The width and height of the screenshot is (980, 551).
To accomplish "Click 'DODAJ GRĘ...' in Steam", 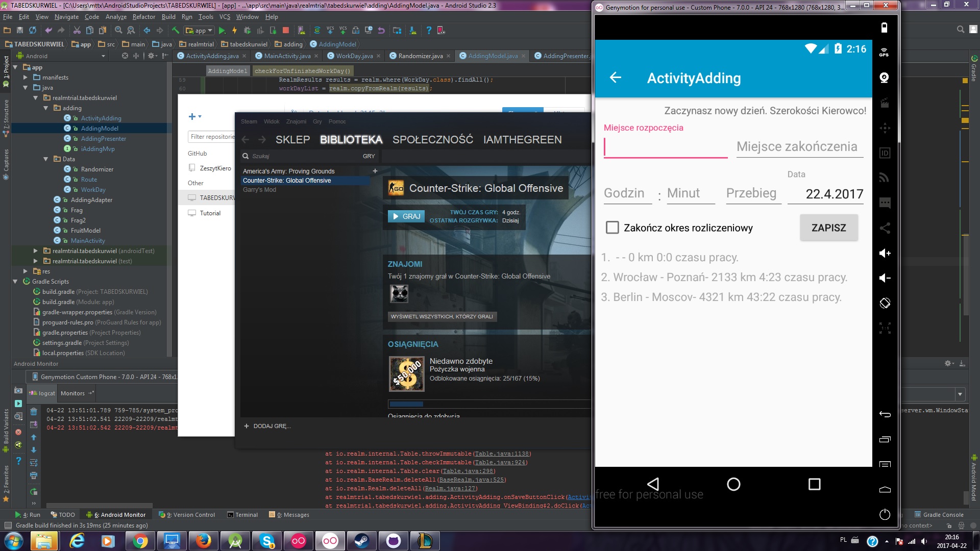I will (x=267, y=426).
